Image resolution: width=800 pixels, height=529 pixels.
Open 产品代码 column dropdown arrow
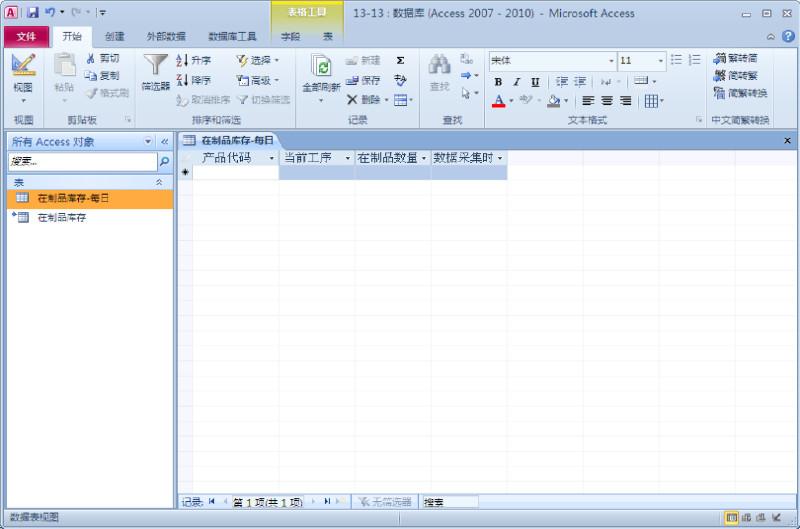point(271,158)
